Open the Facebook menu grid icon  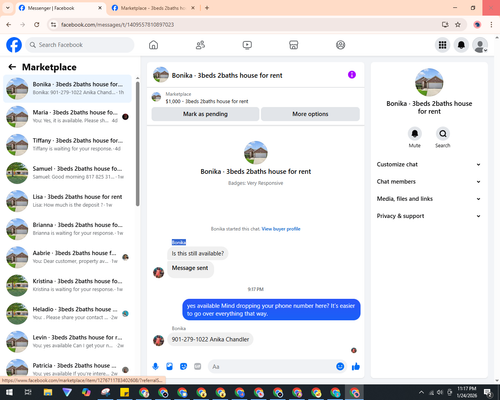click(x=442, y=45)
